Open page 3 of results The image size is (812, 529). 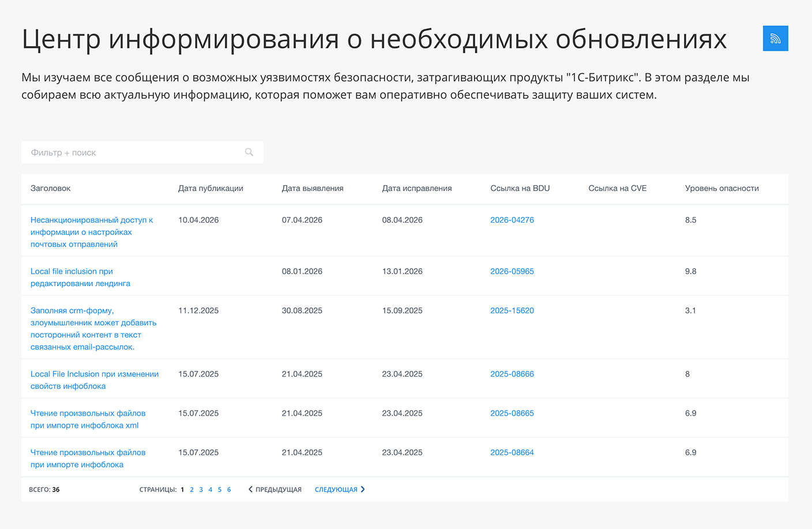pyautogui.click(x=201, y=490)
